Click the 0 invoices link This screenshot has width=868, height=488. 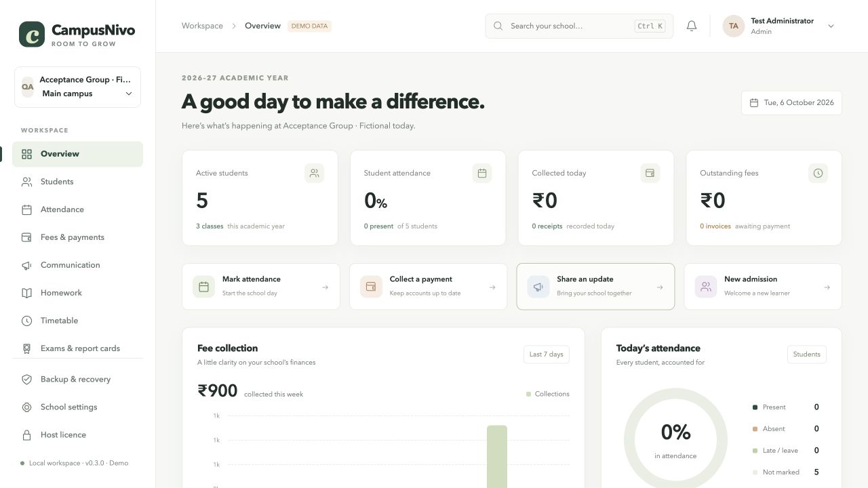[715, 226]
